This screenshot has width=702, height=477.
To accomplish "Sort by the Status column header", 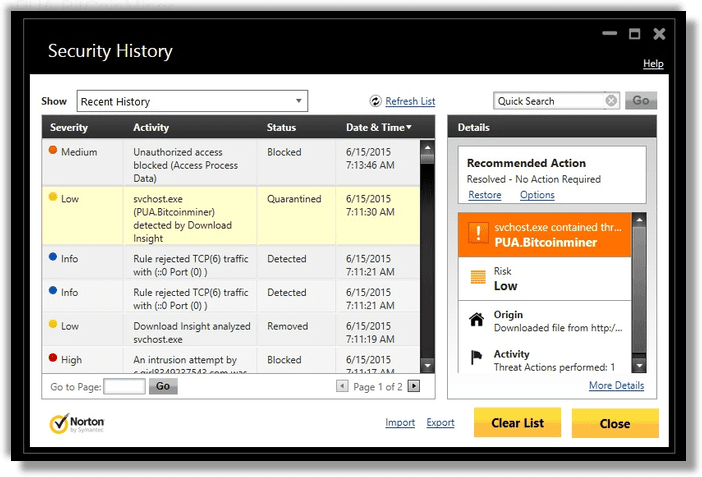I will (x=281, y=127).
